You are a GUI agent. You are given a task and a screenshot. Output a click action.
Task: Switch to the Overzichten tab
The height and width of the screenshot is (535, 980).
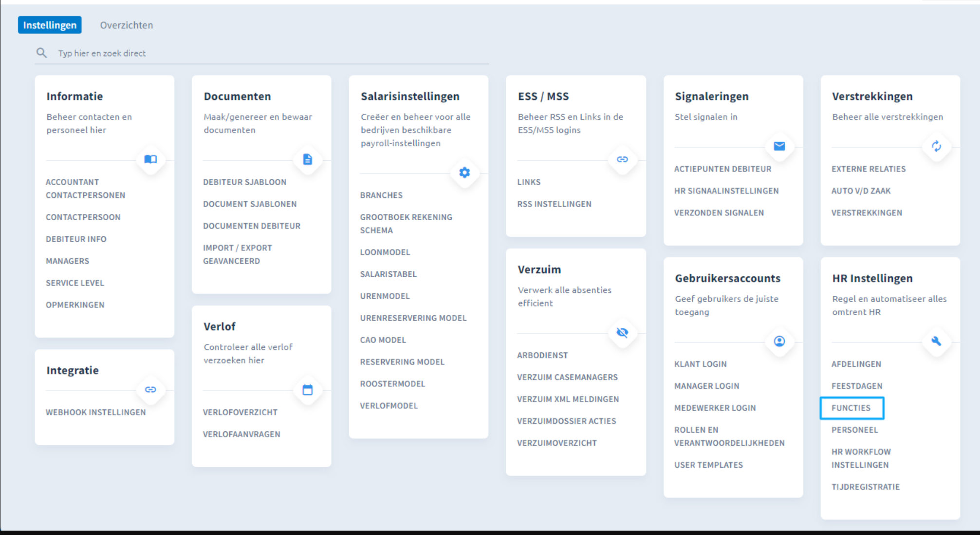click(x=127, y=25)
